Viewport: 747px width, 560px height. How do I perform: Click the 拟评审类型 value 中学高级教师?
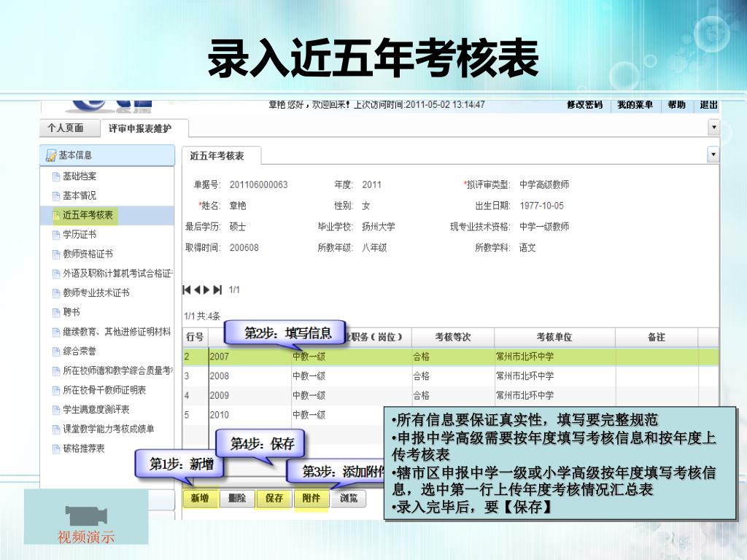pos(544,184)
